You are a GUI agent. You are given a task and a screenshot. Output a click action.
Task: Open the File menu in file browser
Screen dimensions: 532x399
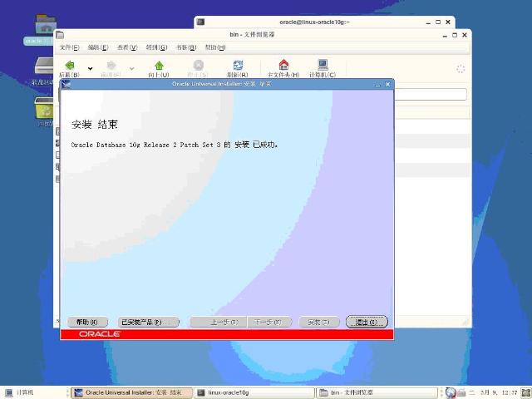pos(70,47)
